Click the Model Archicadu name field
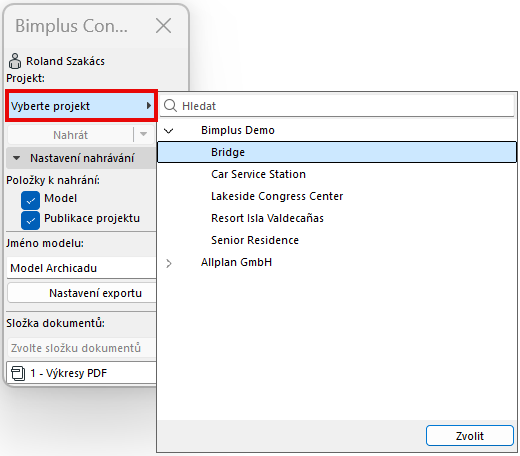520x456 pixels. point(82,268)
